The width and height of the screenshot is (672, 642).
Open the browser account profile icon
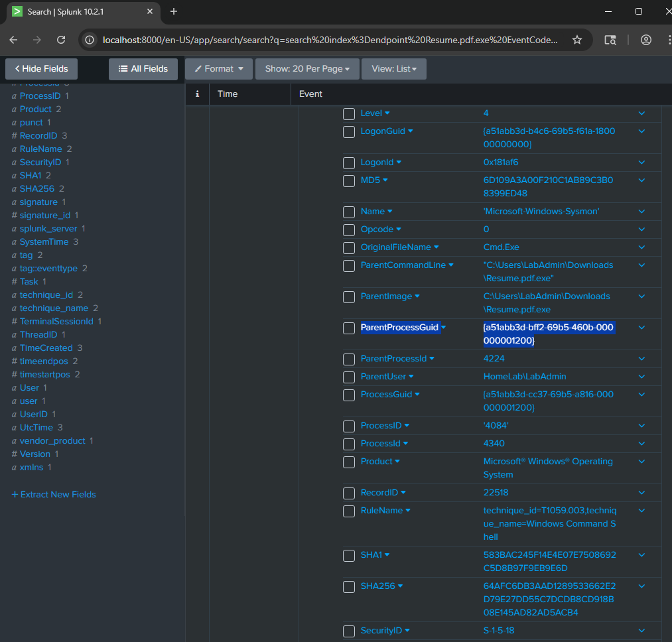tap(645, 40)
